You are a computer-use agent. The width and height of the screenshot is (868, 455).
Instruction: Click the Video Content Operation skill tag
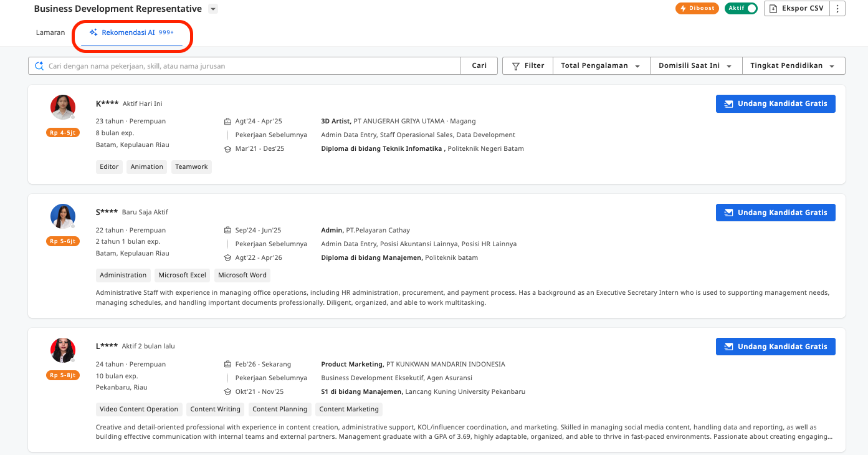pos(139,410)
